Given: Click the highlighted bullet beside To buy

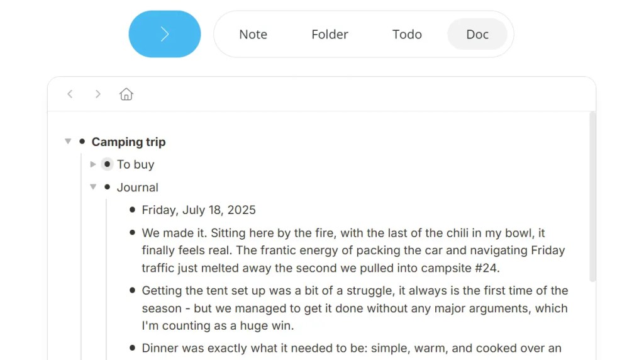Looking at the screenshot, I should (107, 164).
